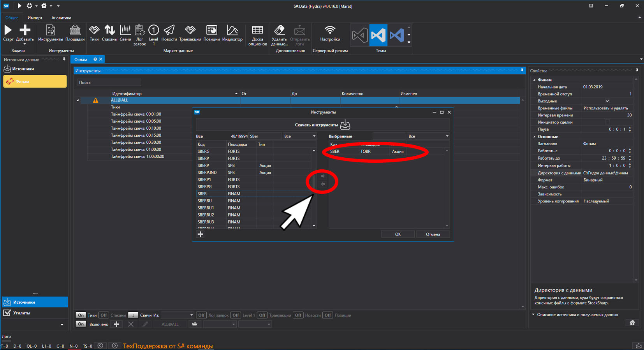Click right arrow to add selected instrument
The image size is (644, 350).
(323, 176)
